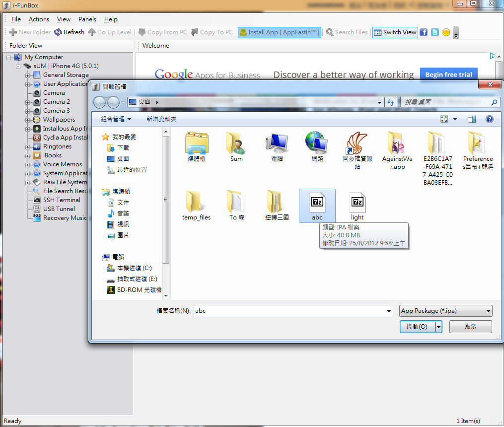Click Go Up Level toolbar item
The image size is (504, 427).
110,32
